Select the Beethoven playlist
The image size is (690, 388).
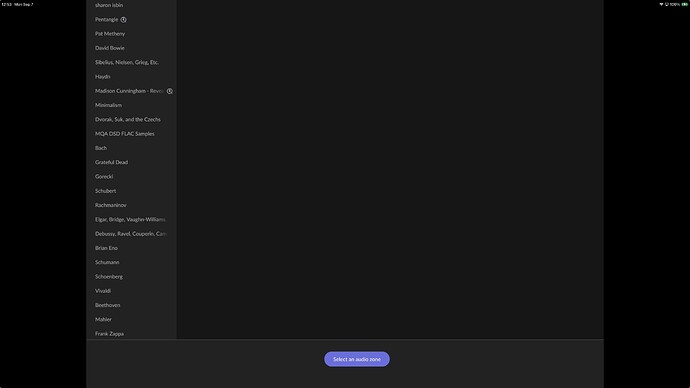point(107,305)
